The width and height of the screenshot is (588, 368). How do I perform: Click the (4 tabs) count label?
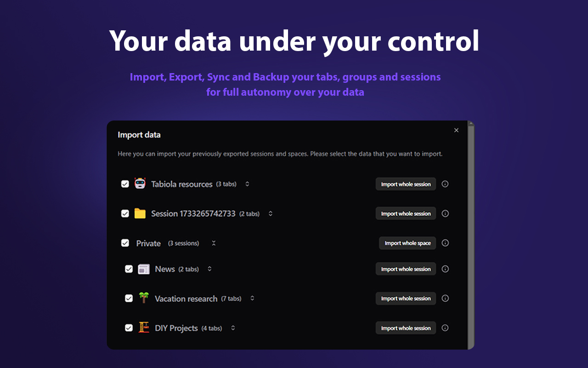point(212,328)
